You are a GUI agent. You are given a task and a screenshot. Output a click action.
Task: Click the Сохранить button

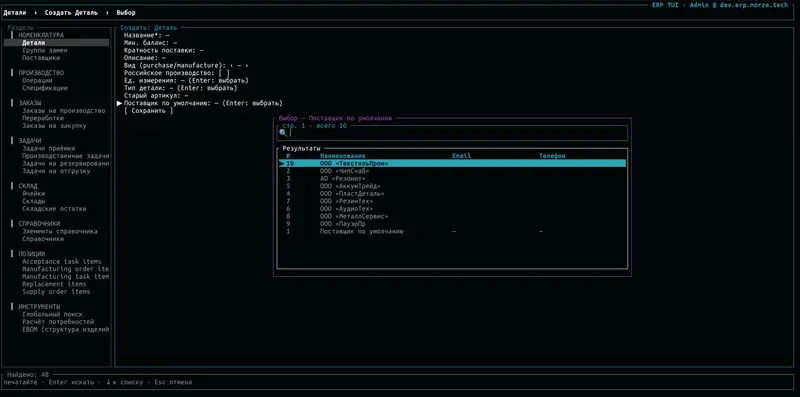(148, 111)
